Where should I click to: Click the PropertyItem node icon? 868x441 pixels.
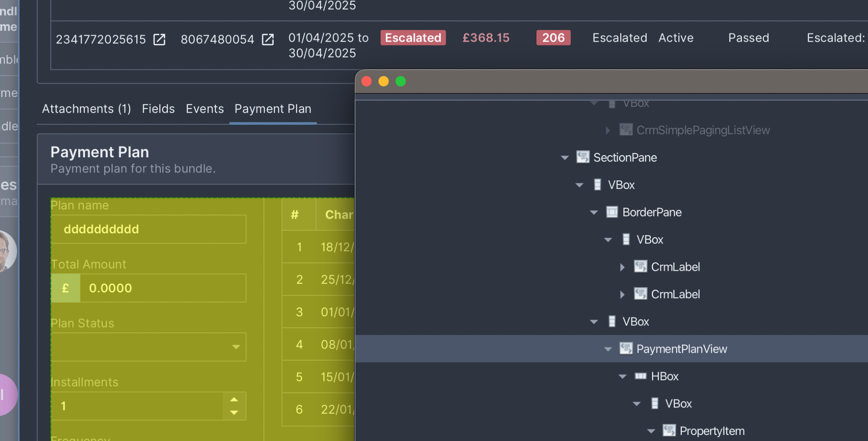[669, 431]
